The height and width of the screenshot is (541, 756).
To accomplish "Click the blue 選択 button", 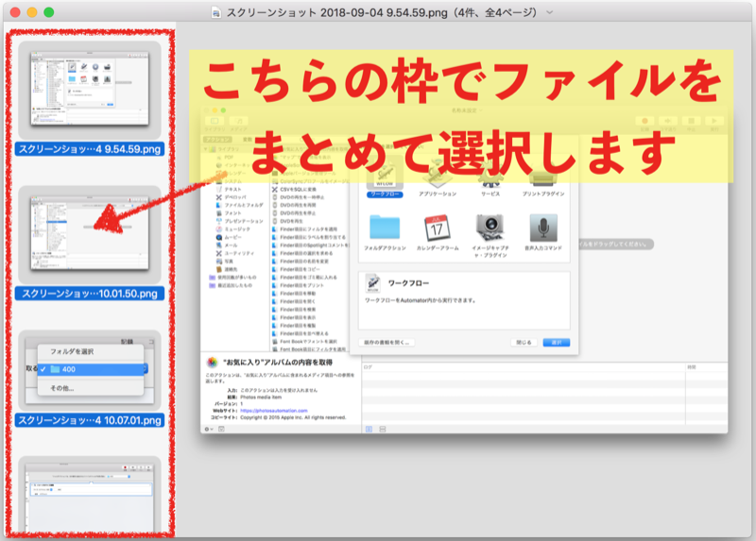I will pyautogui.click(x=557, y=343).
